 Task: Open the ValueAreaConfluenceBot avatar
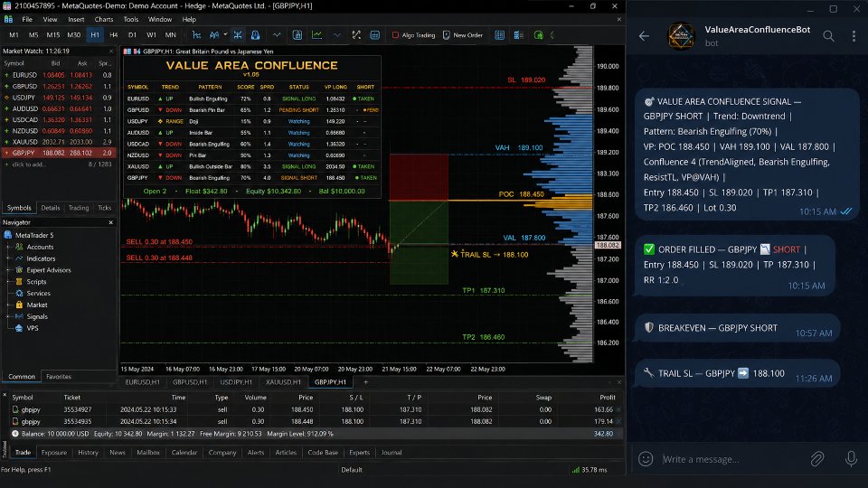click(x=681, y=36)
